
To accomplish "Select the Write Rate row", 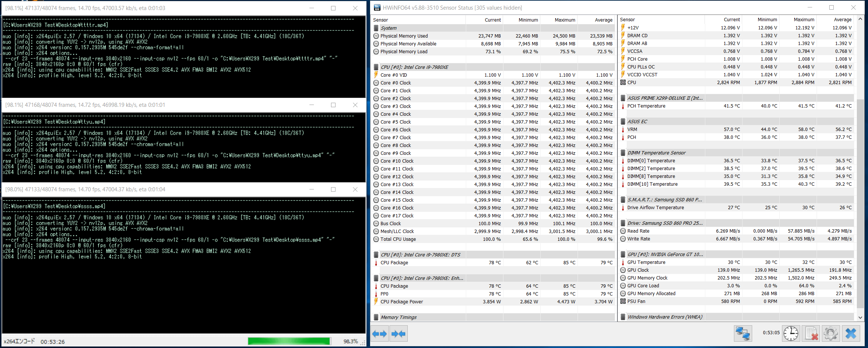I will pos(737,239).
